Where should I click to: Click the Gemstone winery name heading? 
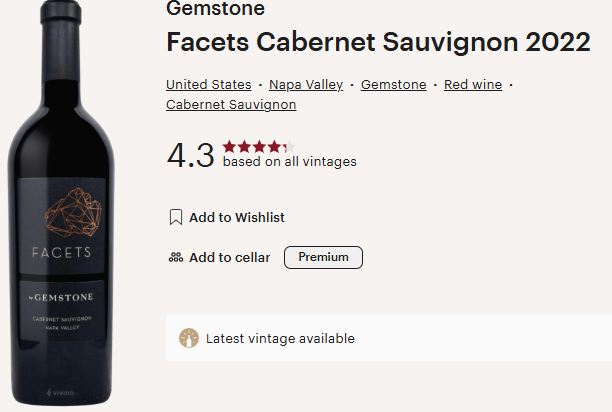[215, 10]
